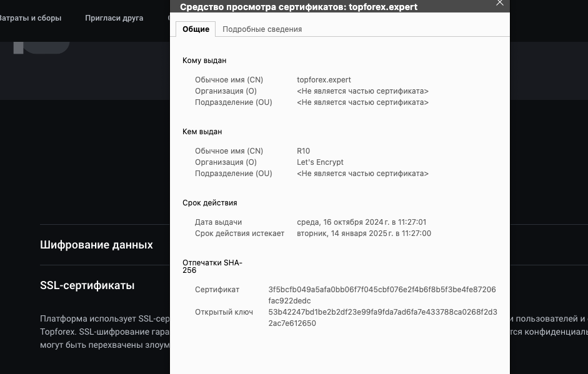Open the Пригласи друга menu item

114,18
